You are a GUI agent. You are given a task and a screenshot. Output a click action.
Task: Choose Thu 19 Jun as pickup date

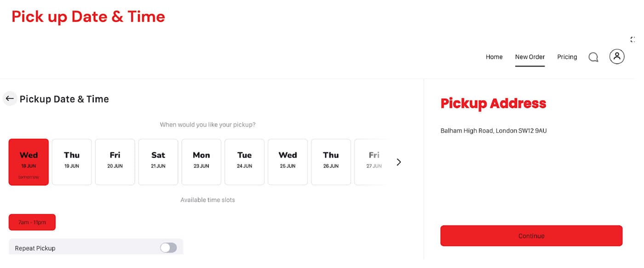(x=72, y=162)
